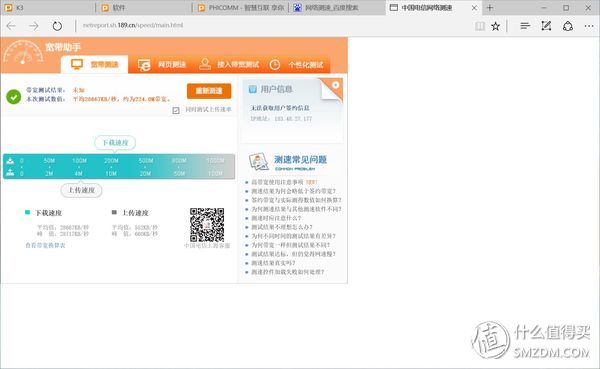Select the 宽带测速 tab
Screen dimensions: 600x369
pos(95,64)
